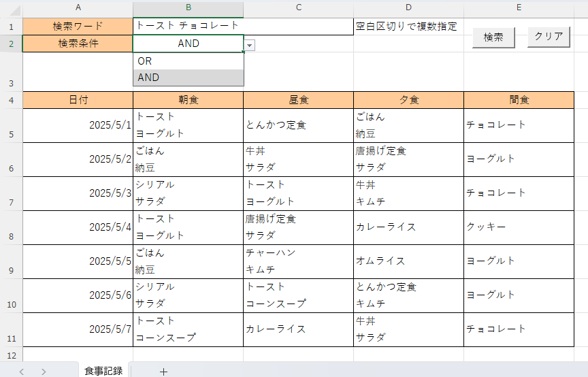Select the date cell 2025/5/7
The height and width of the screenshot is (377, 588).
pyautogui.click(x=78, y=330)
